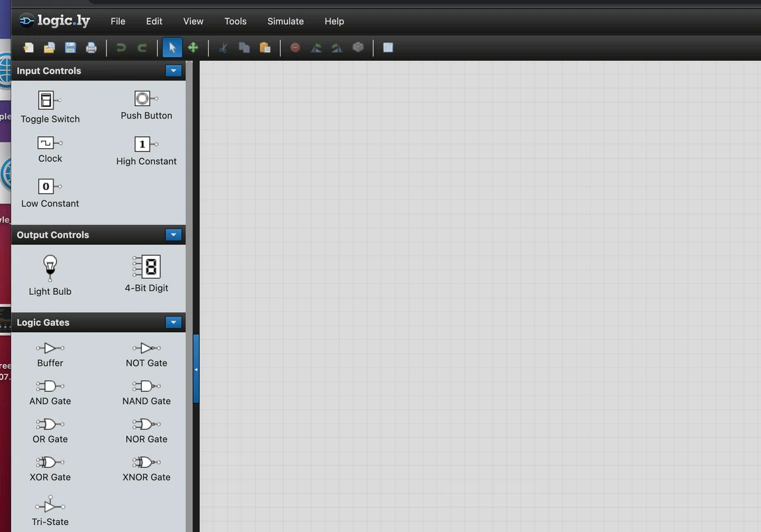Click the Save floppy disk icon

click(70, 48)
